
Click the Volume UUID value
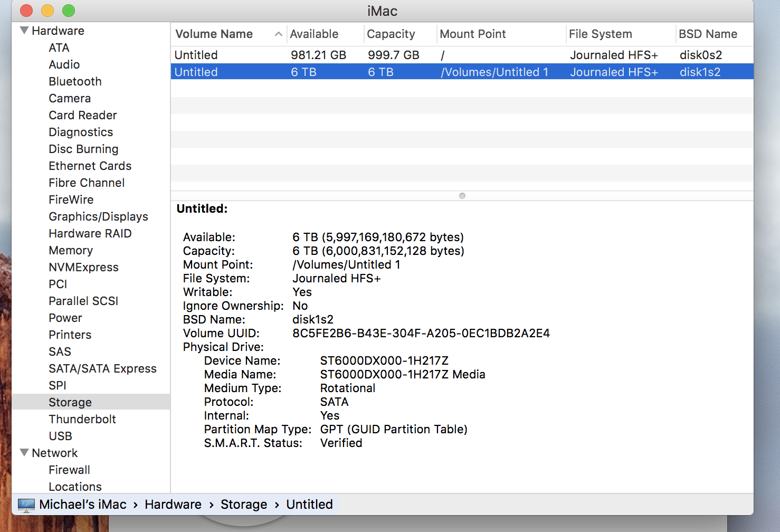pos(421,333)
